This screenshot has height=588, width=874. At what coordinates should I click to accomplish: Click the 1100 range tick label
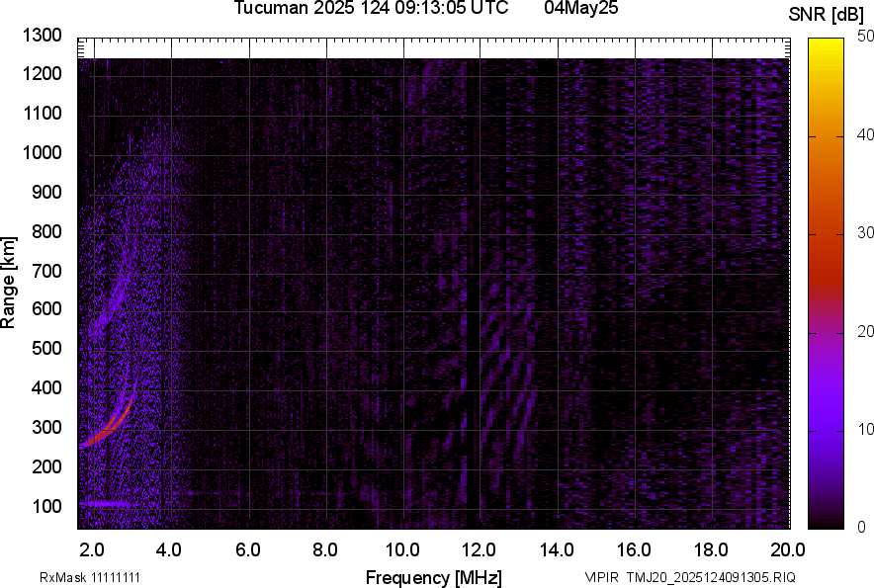(x=42, y=114)
